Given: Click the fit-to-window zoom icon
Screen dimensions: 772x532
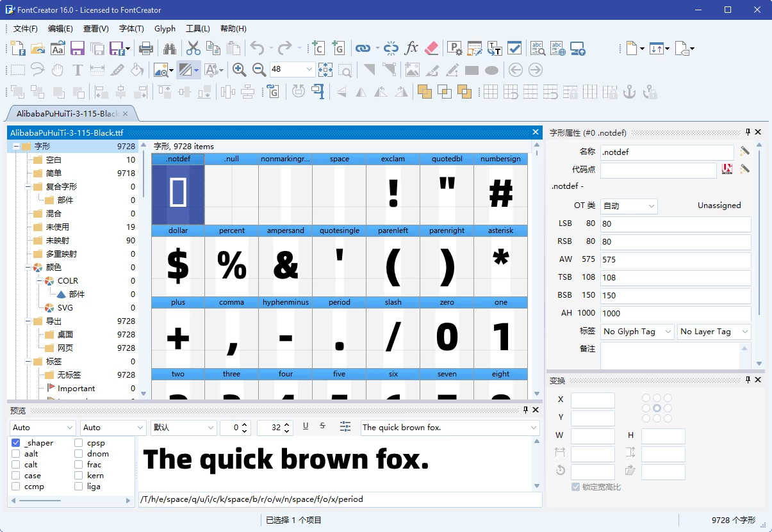Looking at the screenshot, I should 325,70.
